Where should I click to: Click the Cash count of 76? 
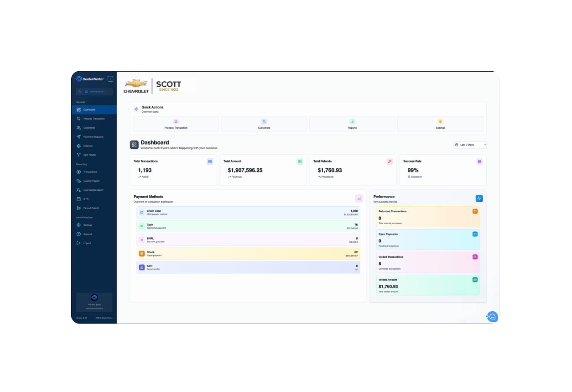click(356, 225)
